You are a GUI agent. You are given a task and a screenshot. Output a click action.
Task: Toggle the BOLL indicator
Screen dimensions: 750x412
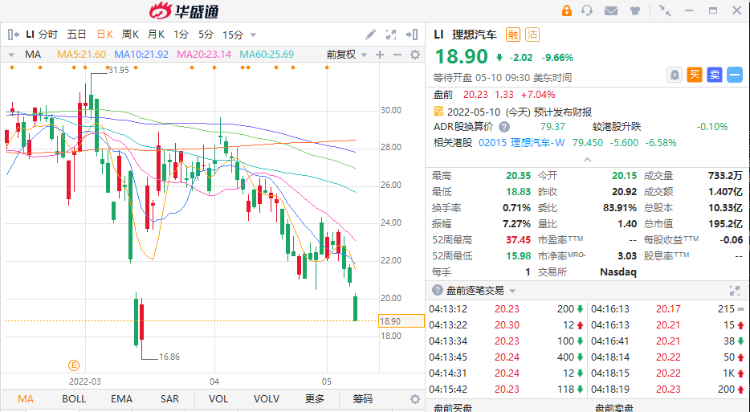pos(74,399)
